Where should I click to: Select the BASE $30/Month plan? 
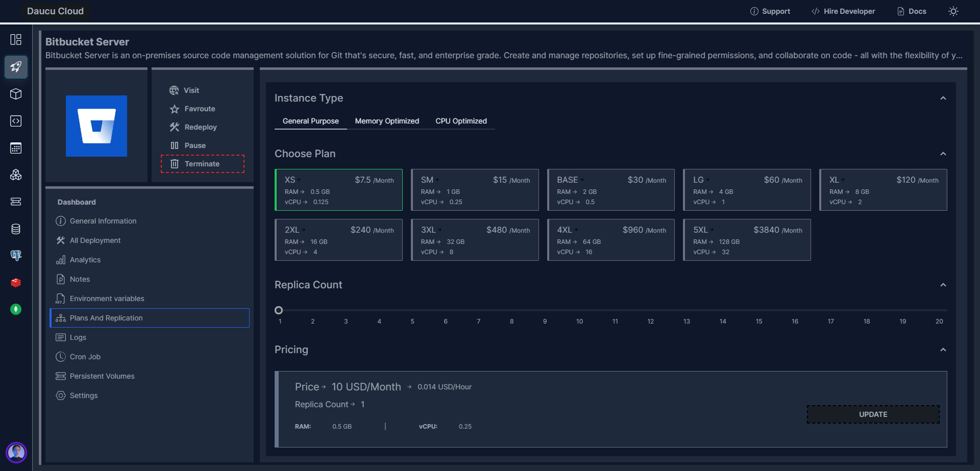(x=611, y=190)
